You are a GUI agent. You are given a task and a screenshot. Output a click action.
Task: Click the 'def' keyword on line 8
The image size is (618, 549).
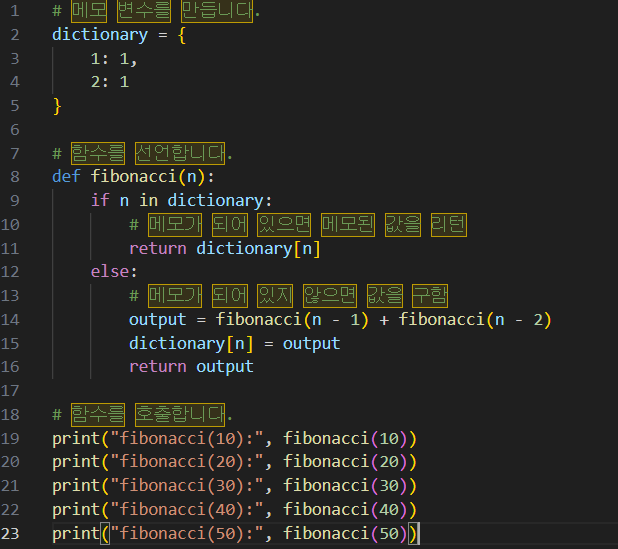pyautogui.click(x=66, y=176)
